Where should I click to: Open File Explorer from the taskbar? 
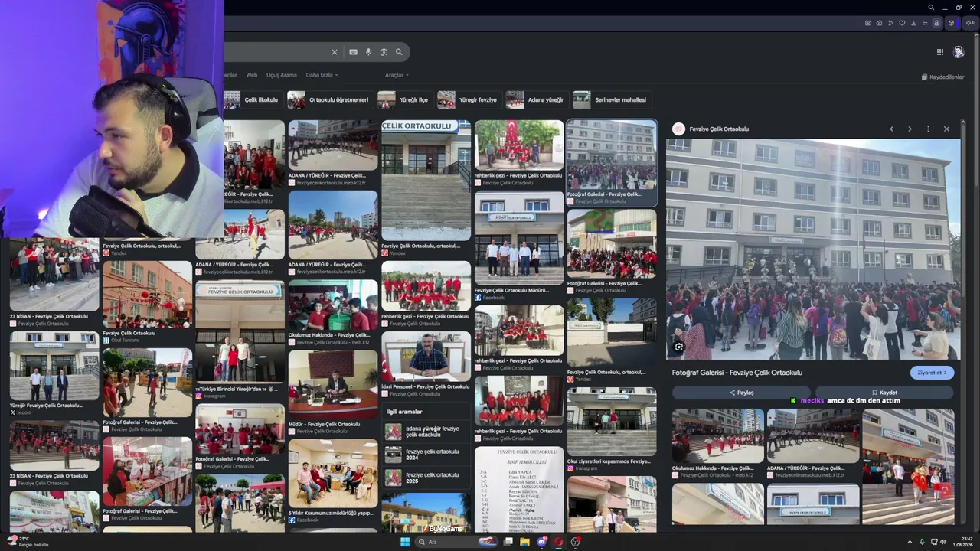tap(524, 542)
